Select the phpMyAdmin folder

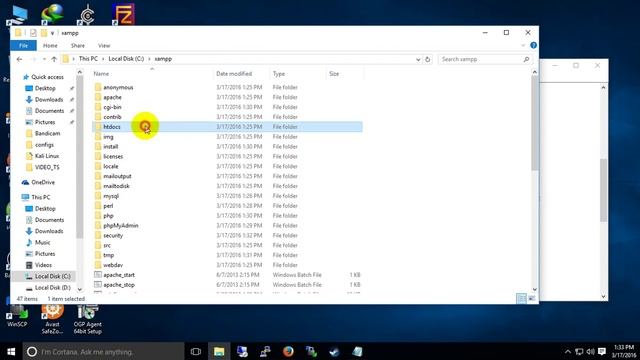pos(121,225)
